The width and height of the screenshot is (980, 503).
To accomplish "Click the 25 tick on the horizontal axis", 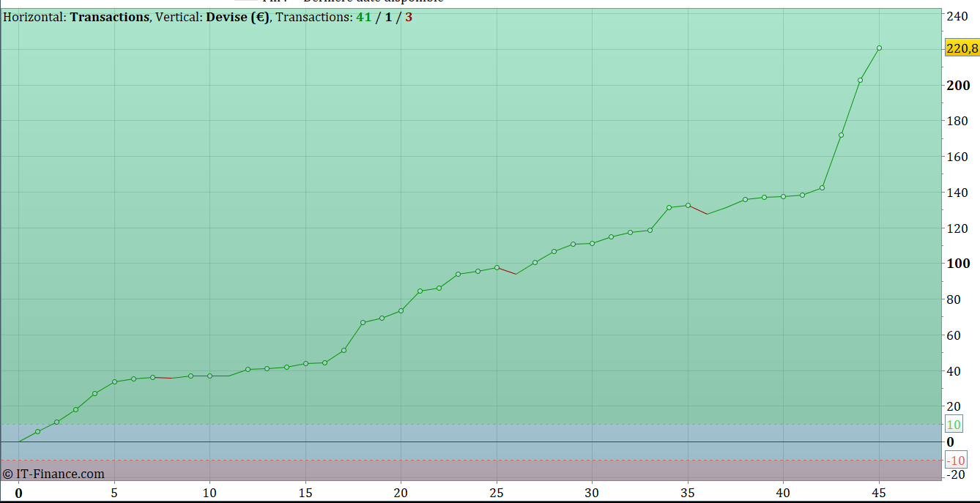I will (497, 493).
